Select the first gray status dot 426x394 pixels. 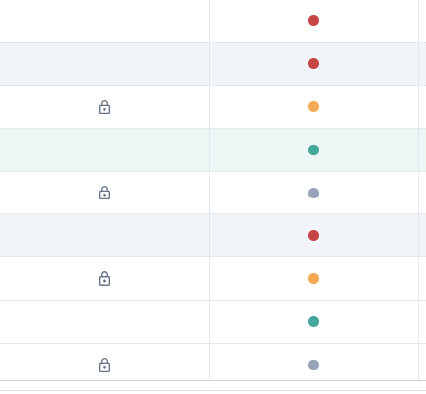pyautogui.click(x=313, y=193)
